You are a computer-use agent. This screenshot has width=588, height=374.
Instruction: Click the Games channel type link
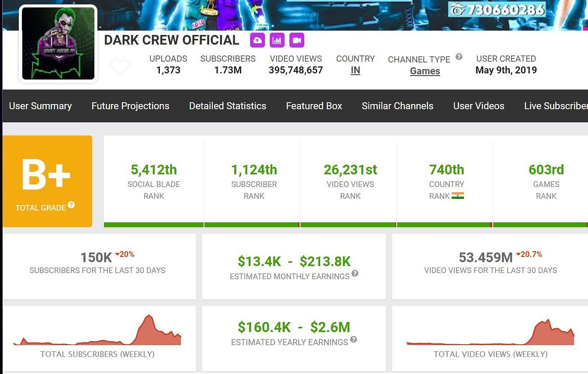click(x=425, y=71)
